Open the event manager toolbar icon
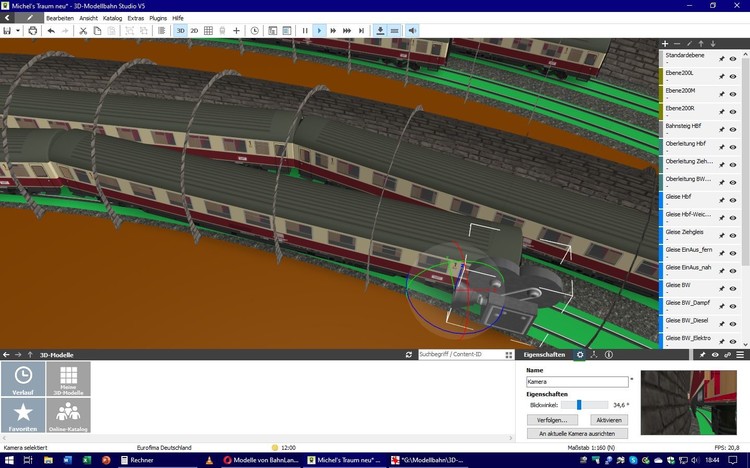The height and width of the screenshot is (468, 750). click(273, 31)
